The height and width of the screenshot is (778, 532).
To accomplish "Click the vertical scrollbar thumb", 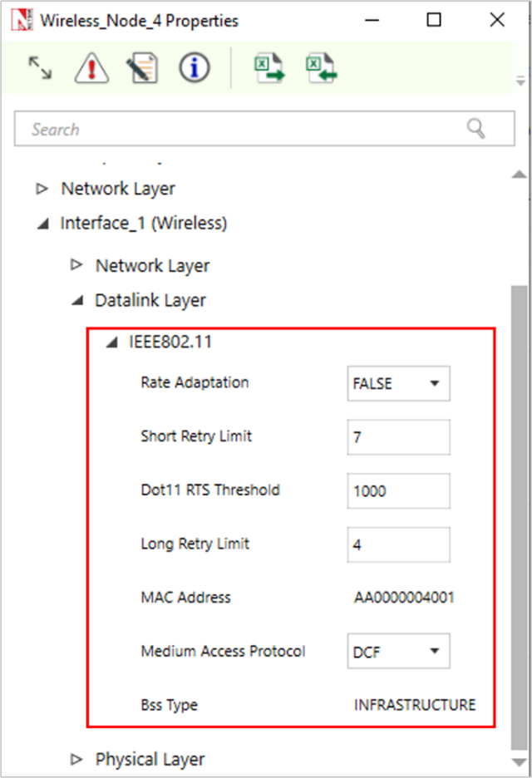I will [x=519, y=515].
